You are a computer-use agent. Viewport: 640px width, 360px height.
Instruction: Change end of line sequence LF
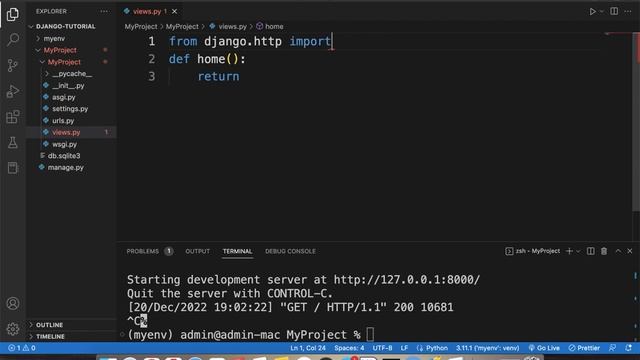[x=404, y=348]
